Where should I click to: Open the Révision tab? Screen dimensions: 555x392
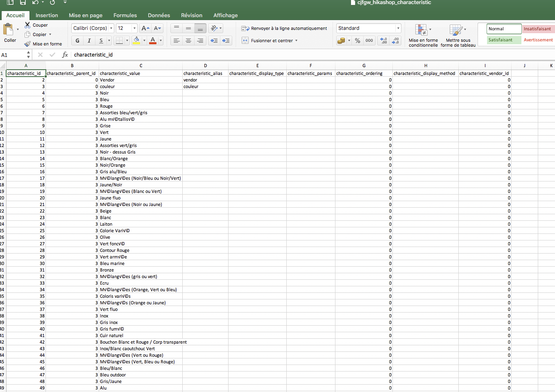(192, 15)
